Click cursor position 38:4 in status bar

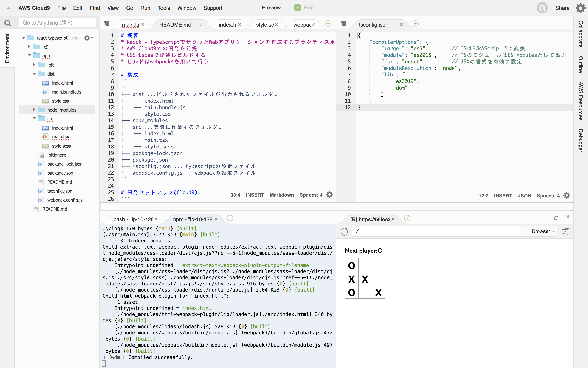click(x=235, y=195)
